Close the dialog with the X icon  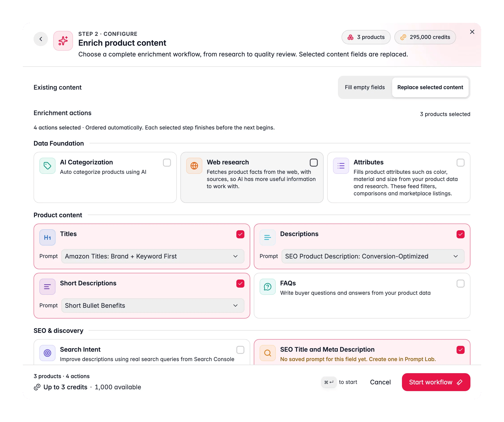472,32
